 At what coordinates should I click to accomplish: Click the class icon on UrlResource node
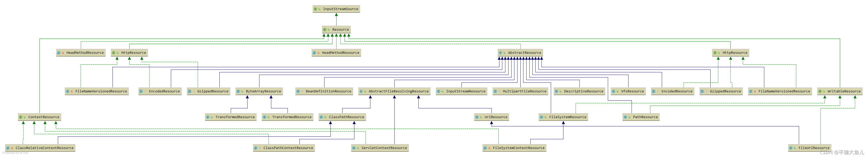pos(477,117)
